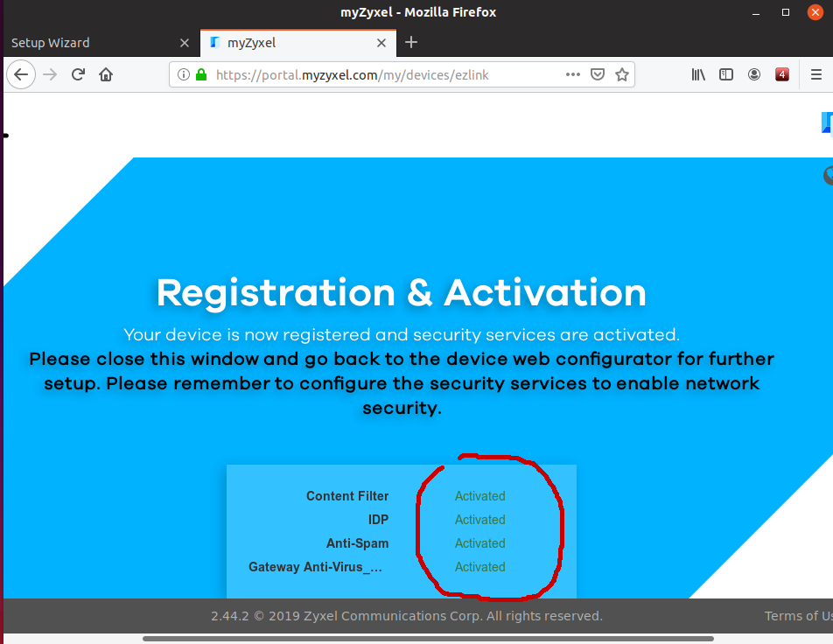This screenshot has height=644, width=833.
Task: Toggle the sidebar view
Action: 726,74
